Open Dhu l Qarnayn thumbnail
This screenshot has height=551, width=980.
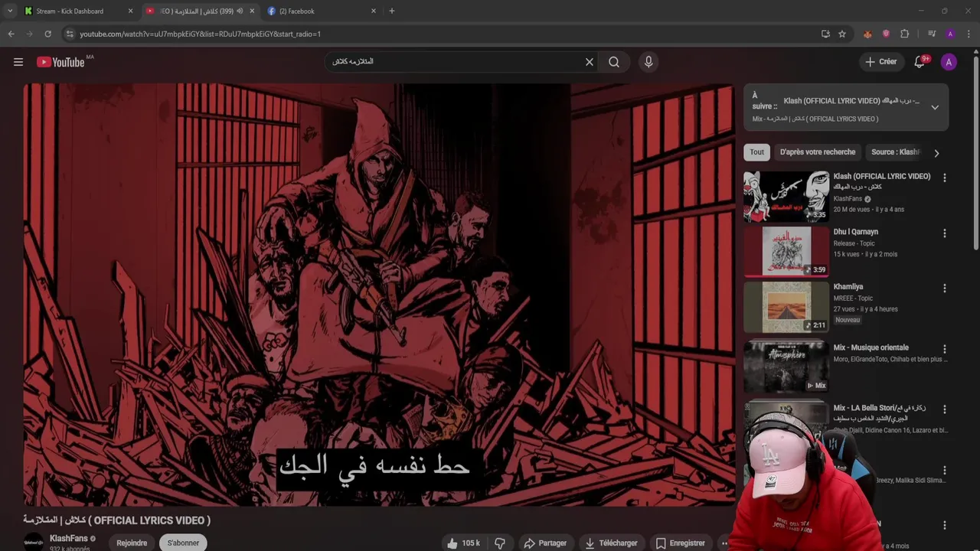[786, 251]
